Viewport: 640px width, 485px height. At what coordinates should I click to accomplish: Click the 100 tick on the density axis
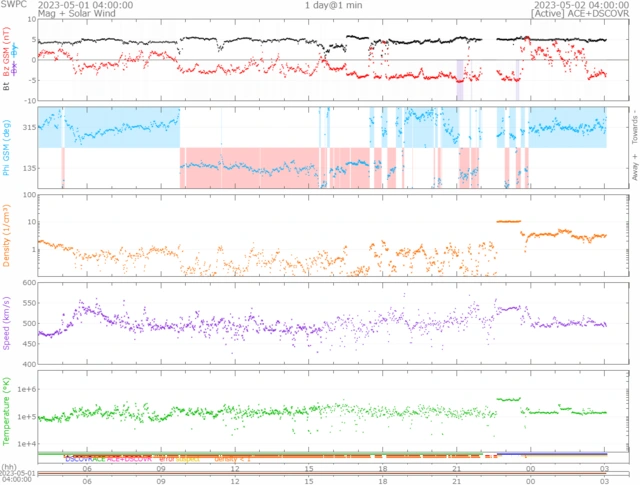point(29,195)
